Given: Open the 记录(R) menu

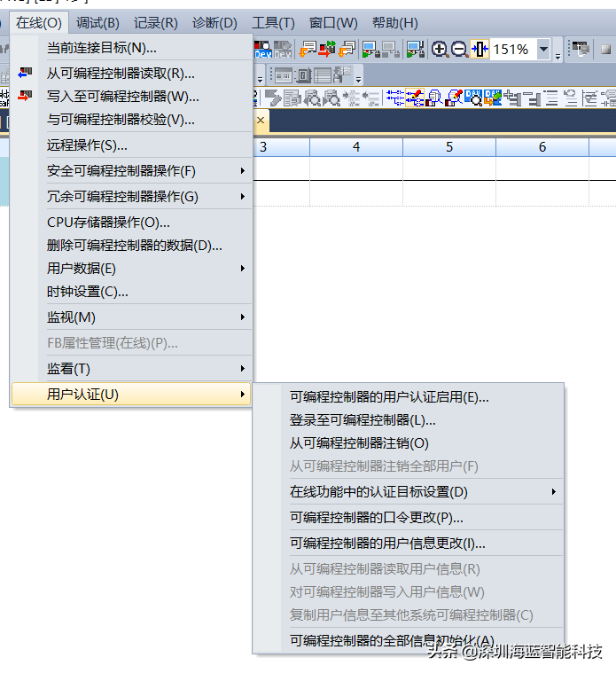Looking at the screenshot, I should 156,23.
